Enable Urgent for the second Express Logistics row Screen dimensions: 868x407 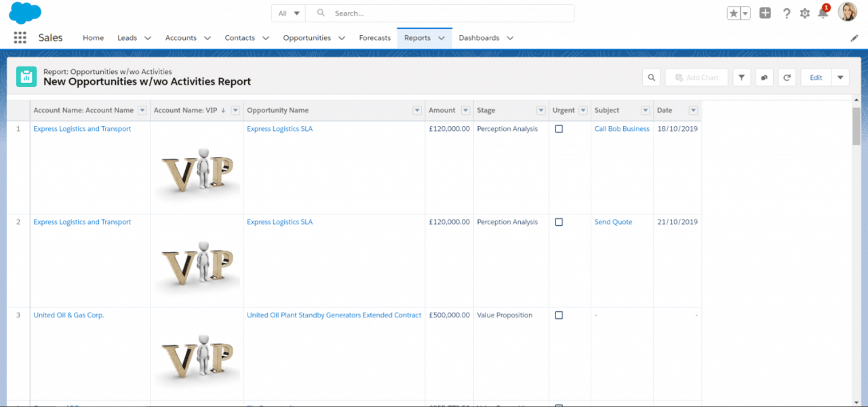pyautogui.click(x=558, y=222)
